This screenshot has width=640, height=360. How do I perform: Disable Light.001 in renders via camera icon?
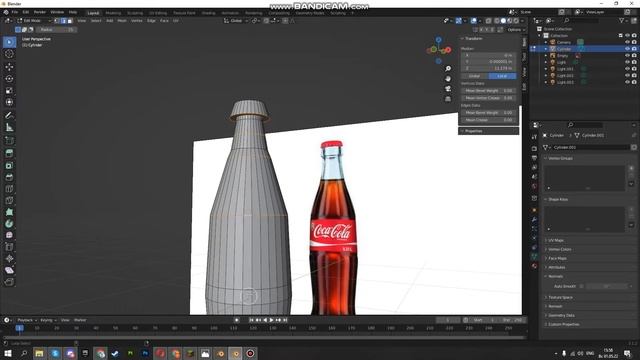point(634,69)
